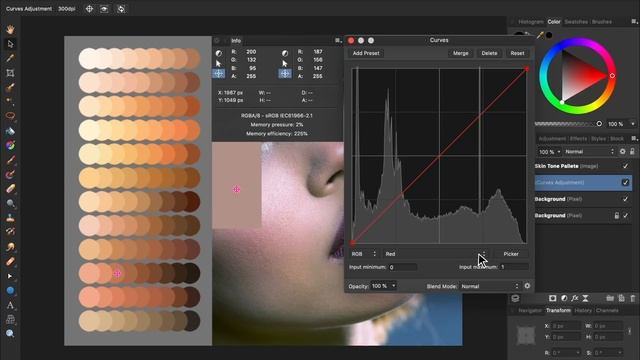Switch to the Swatches tab
Viewport: 640px width, 360px height.
click(576, 22)
